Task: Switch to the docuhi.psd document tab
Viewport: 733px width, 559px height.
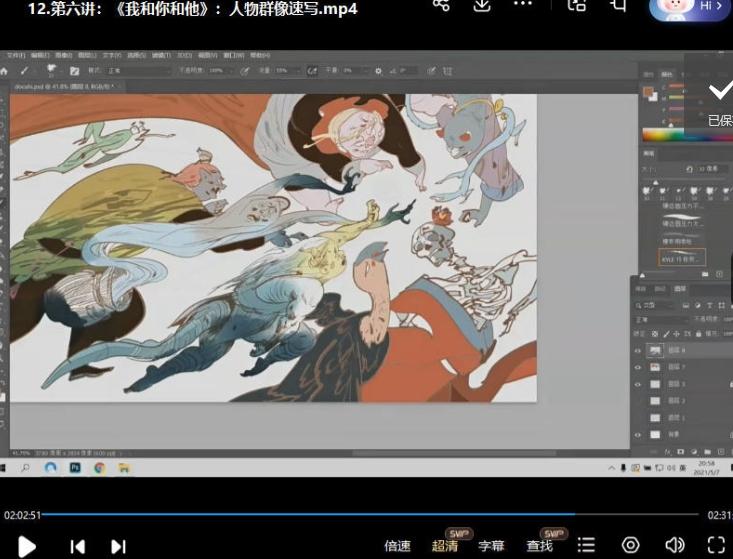Action: [62, 87]
